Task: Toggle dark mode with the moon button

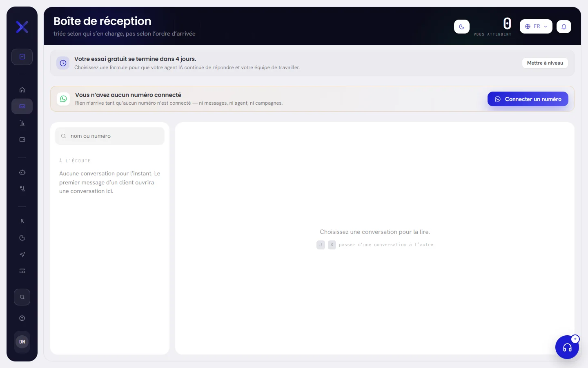Action: pos(462,27)
